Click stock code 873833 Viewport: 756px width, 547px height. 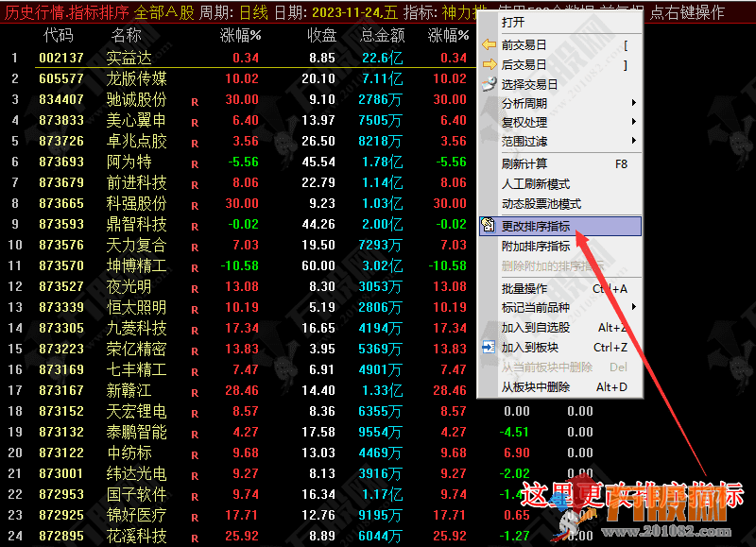61,120
